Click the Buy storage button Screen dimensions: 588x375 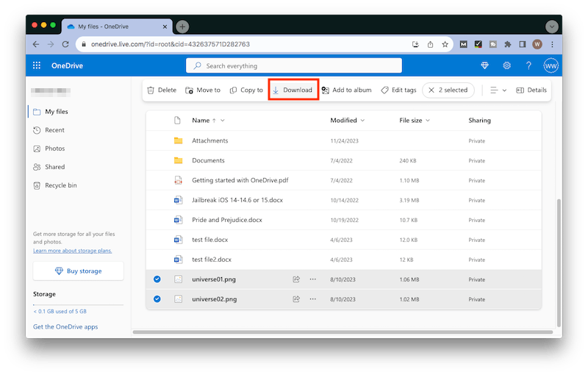78,271
